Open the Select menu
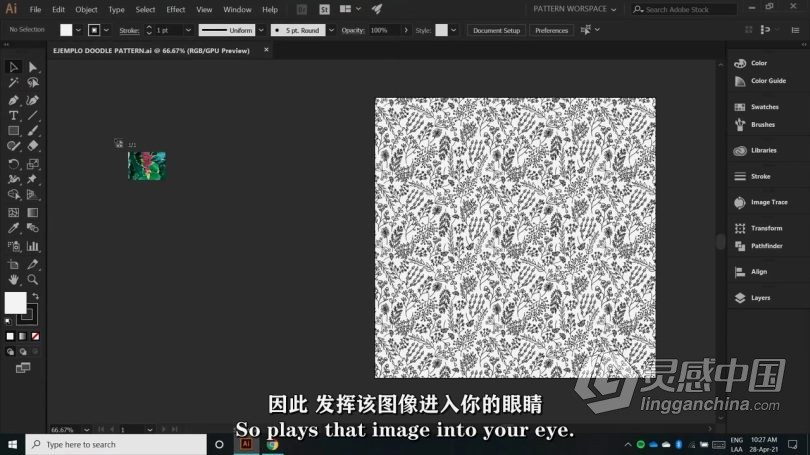The height and width of the screenshot is (455, 810). 145,9
